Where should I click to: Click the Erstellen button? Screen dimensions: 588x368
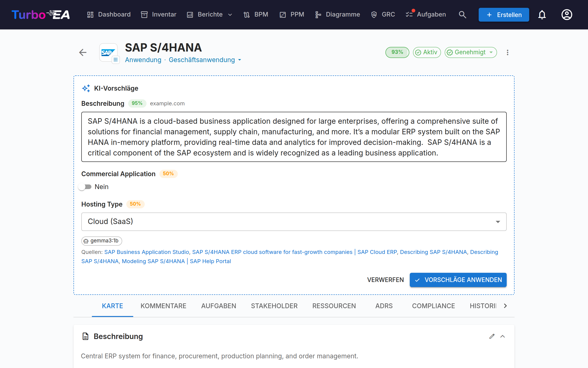(504, 14)
